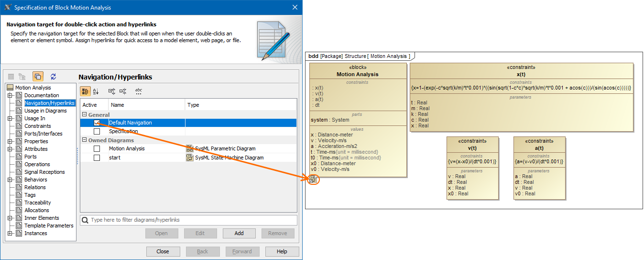The width and height of the screenshot is (644, 260).
Task: Click the page icon beside Documentation
Action: [x=19, y=95]
